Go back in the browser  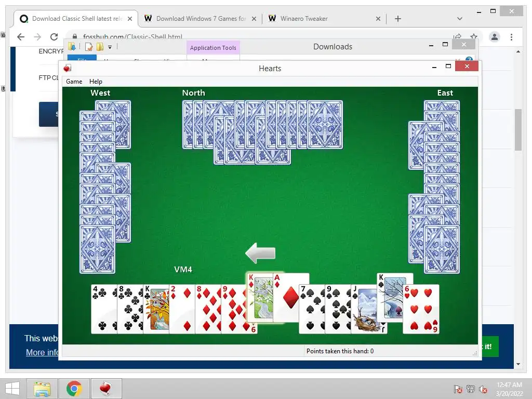pos(21,37)
